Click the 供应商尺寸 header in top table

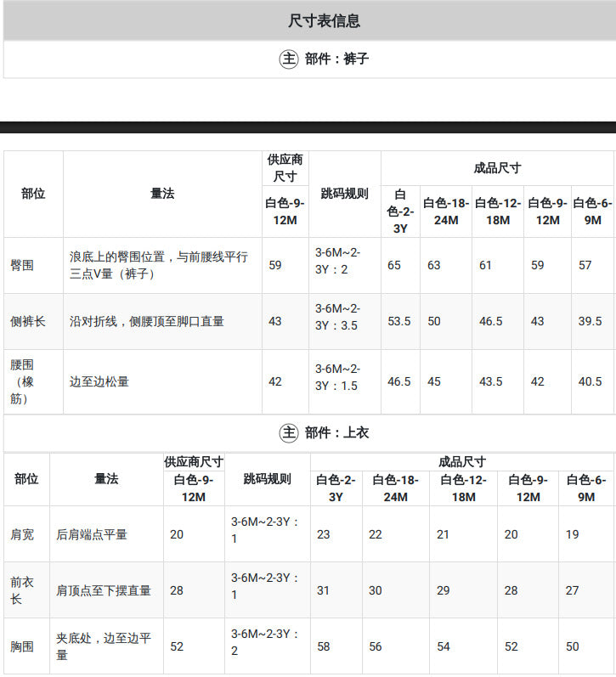194,462
